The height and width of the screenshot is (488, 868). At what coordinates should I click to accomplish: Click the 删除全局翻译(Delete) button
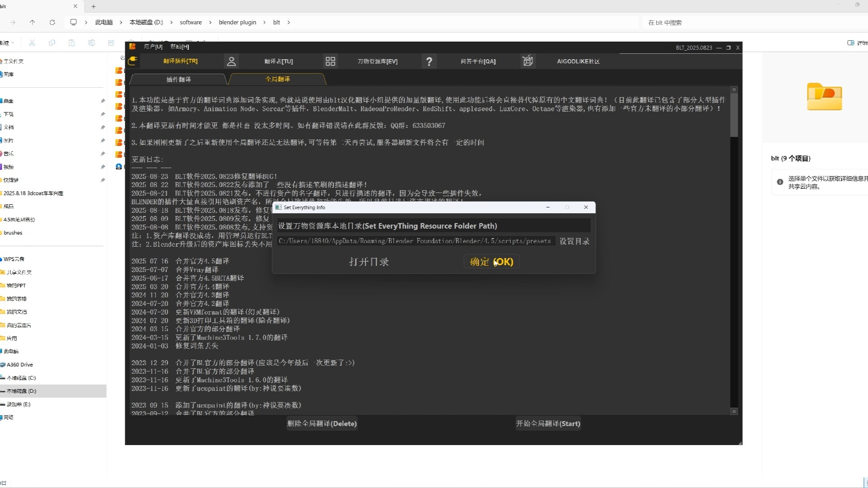pyautogui.click(x=322, y=423)
